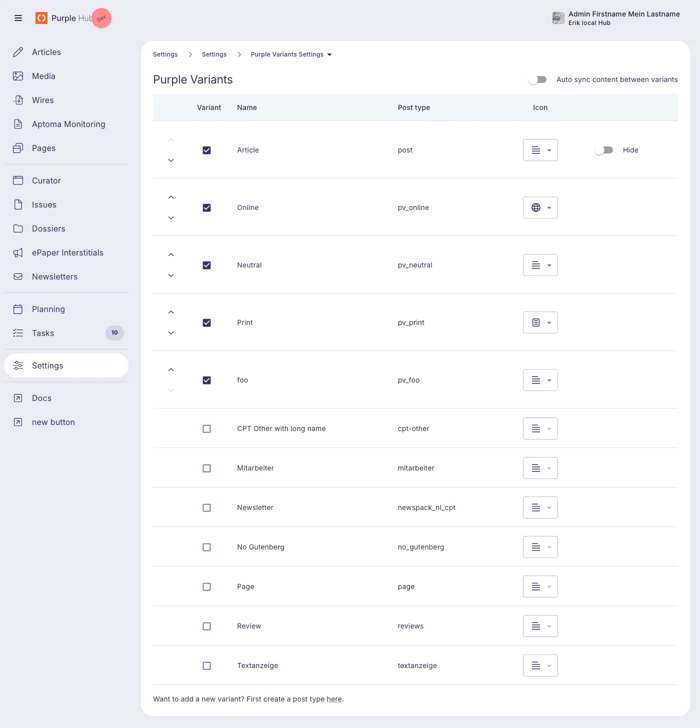
Task: Click the ePaper Interstitials megaphone icon
Action: click(x=18, y=252)
